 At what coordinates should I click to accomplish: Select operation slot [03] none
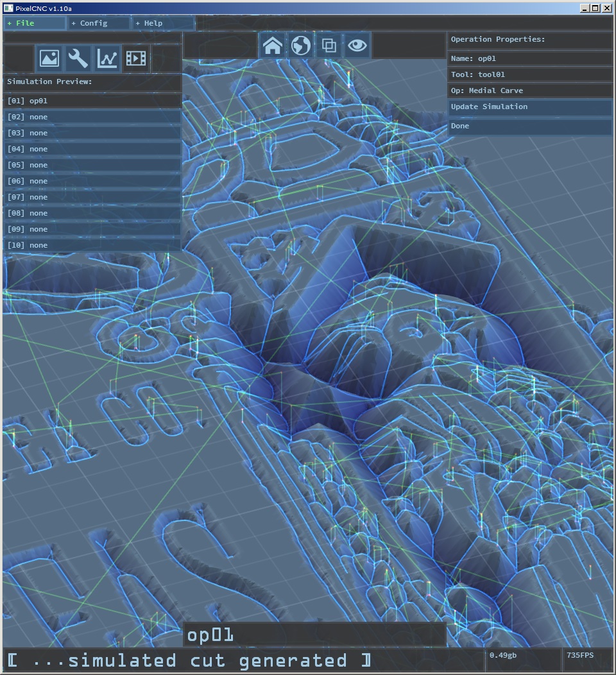pyautogui.click(x=92, y=133)
